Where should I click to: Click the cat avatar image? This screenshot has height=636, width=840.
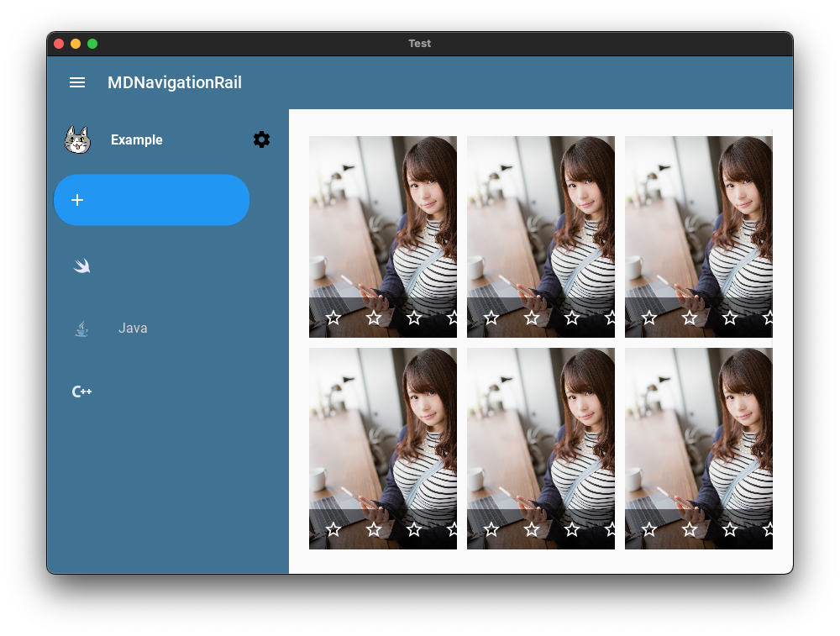[x=77, y=139]
